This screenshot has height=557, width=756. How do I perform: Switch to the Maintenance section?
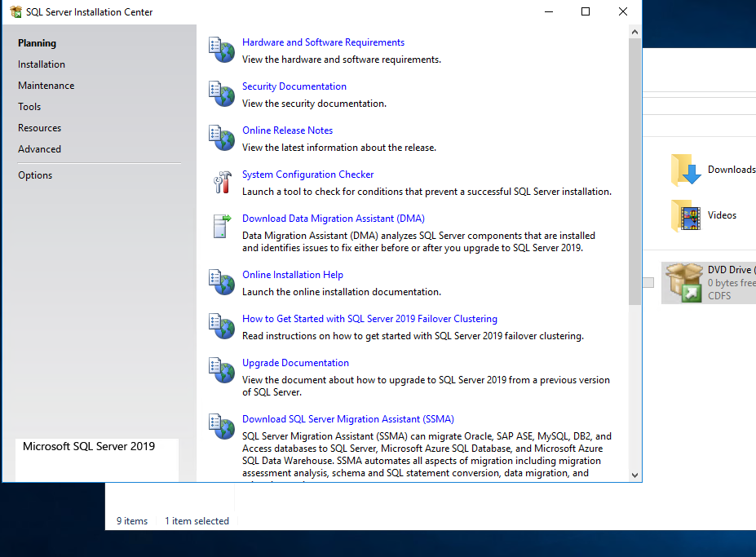[46, 86]
